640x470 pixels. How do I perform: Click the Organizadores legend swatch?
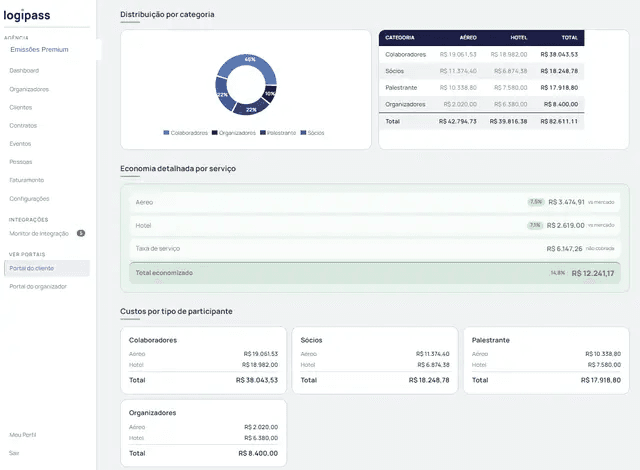pyautogui.click(x=215, y=133)
